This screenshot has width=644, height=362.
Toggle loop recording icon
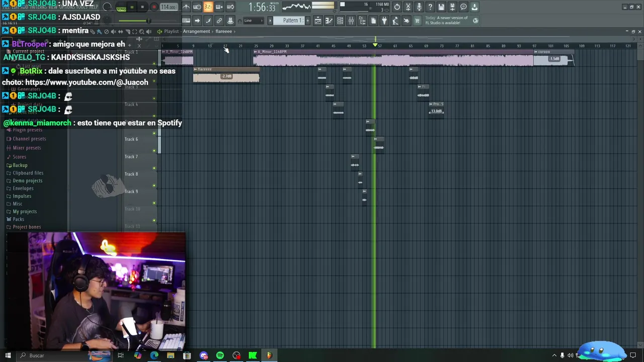(x=230, y=7)
